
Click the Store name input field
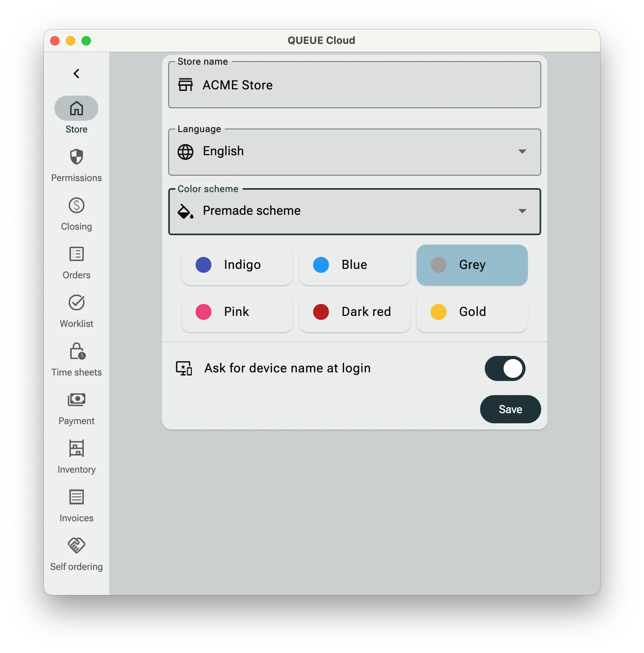(354, 85)
